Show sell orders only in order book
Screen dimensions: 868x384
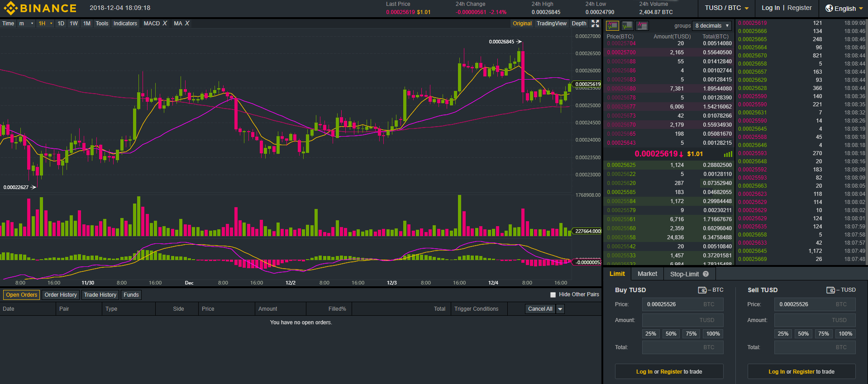[x=642, y=26]
